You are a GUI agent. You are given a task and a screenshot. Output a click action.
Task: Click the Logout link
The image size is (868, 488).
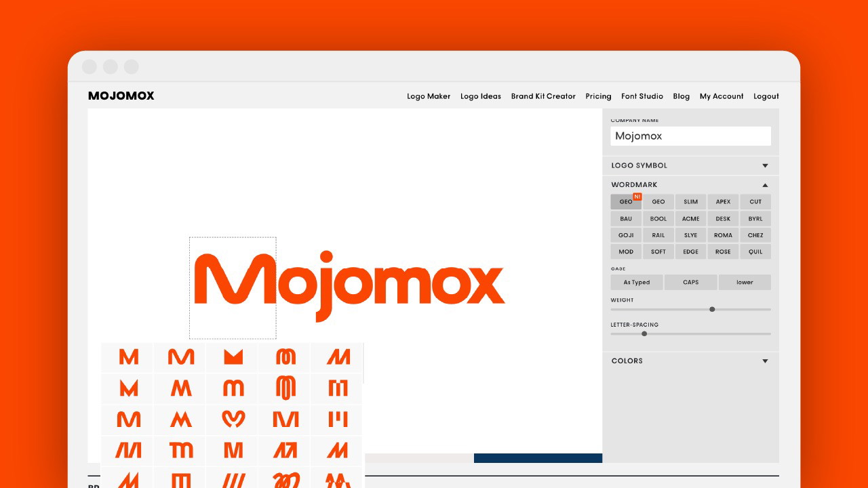point(766,96)
